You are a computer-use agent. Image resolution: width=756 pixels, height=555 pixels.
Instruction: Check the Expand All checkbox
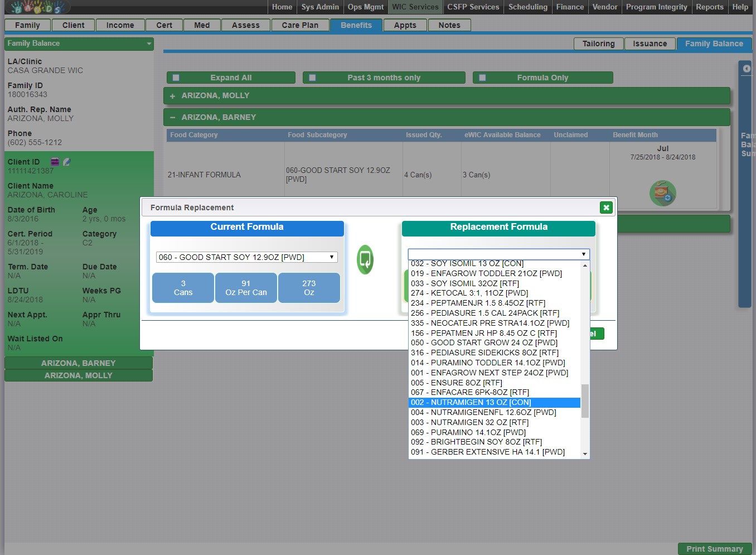coord(176,78)
